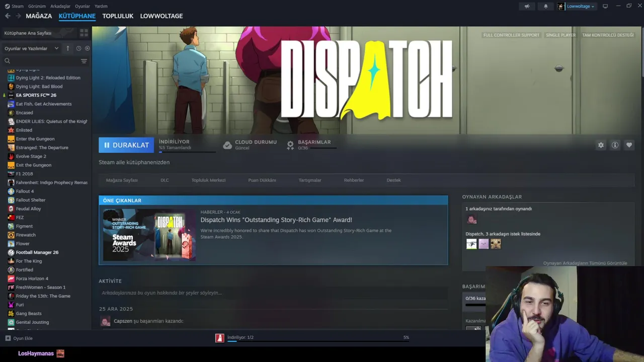
Task: Click the activity comment input field
Action: click(x=273, y=293)
